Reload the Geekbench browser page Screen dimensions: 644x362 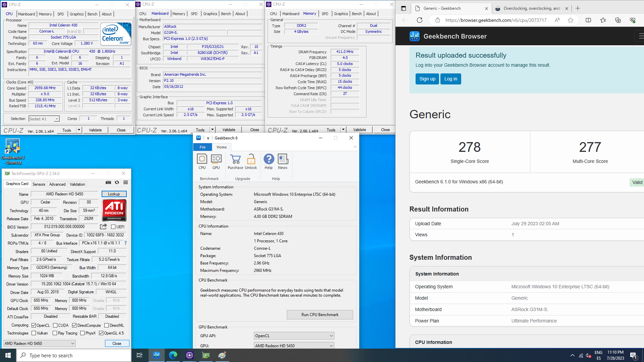(420, 20)
